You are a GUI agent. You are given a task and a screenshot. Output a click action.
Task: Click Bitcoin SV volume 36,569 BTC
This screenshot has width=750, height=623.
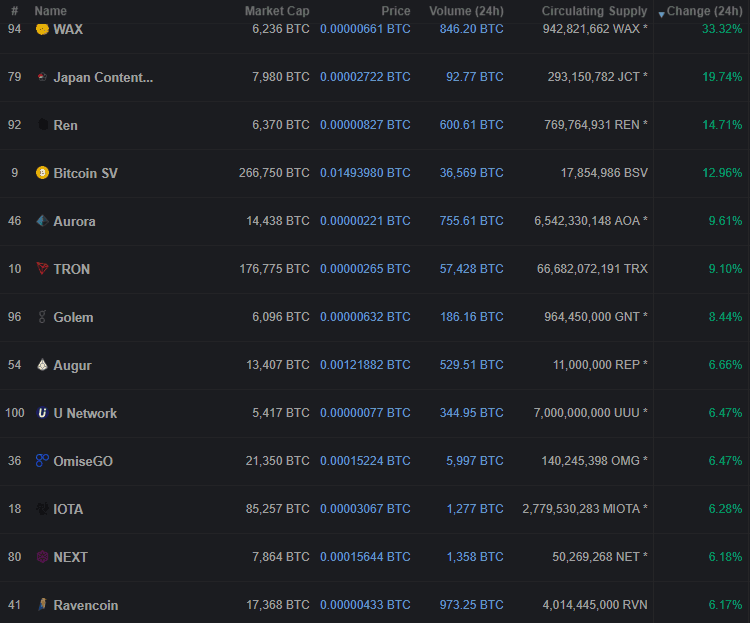[x=471, y=172]
